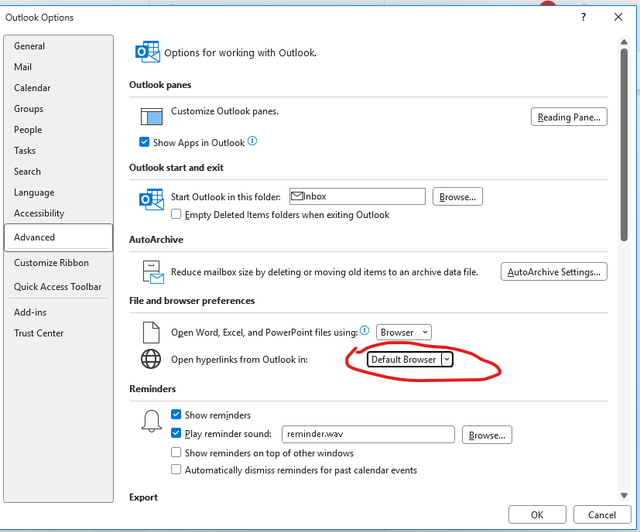Untick the Show reminders checkbox
The image size is (640, 532).
tap(176, 414)
